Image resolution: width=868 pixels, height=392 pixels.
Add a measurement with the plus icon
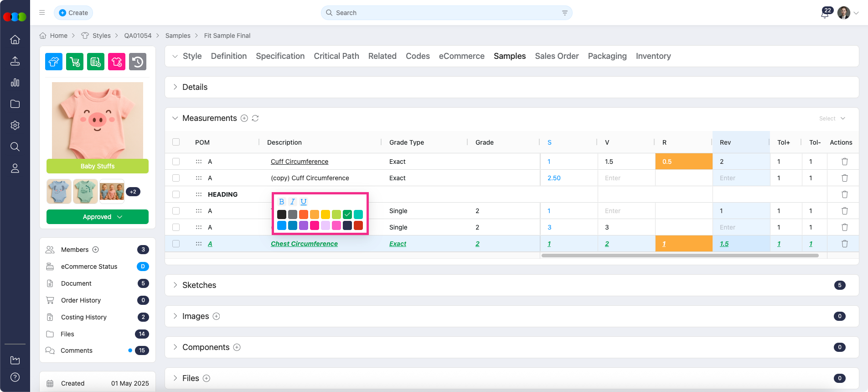[244, 118]
